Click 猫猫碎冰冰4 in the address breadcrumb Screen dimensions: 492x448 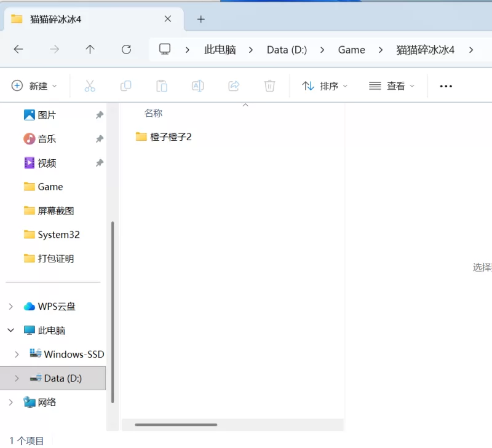(425, 50)
